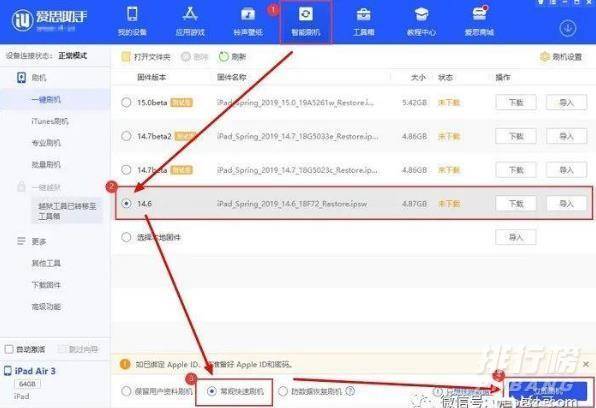Screen dimensions: 596x408
Task: Import firmware for the 14.6 row
Action: tap(566, 203)
